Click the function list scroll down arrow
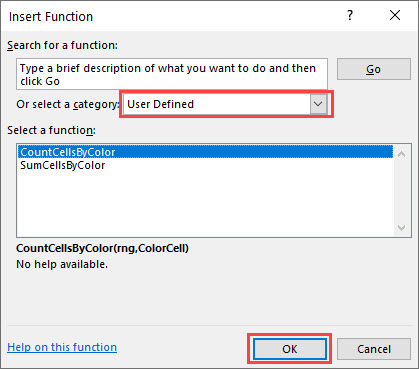 402,228
